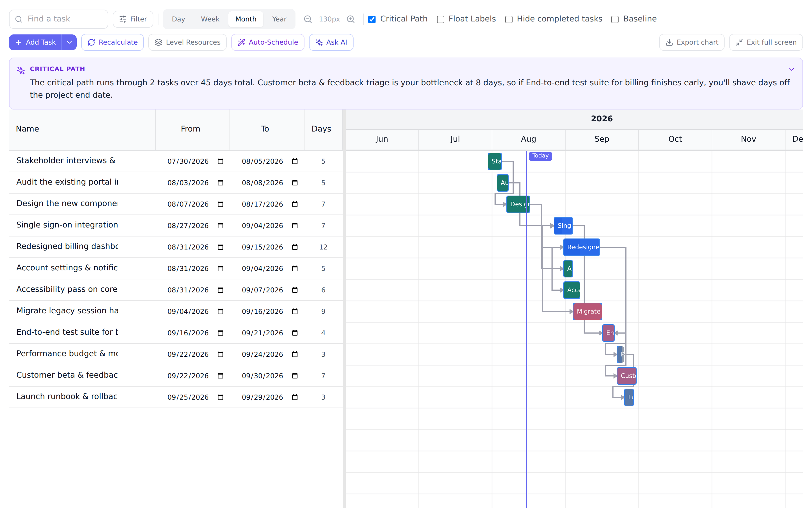This screenshot has height=508, width=812.
Task: Run Auto-Schedule
Action: (268, 42)
